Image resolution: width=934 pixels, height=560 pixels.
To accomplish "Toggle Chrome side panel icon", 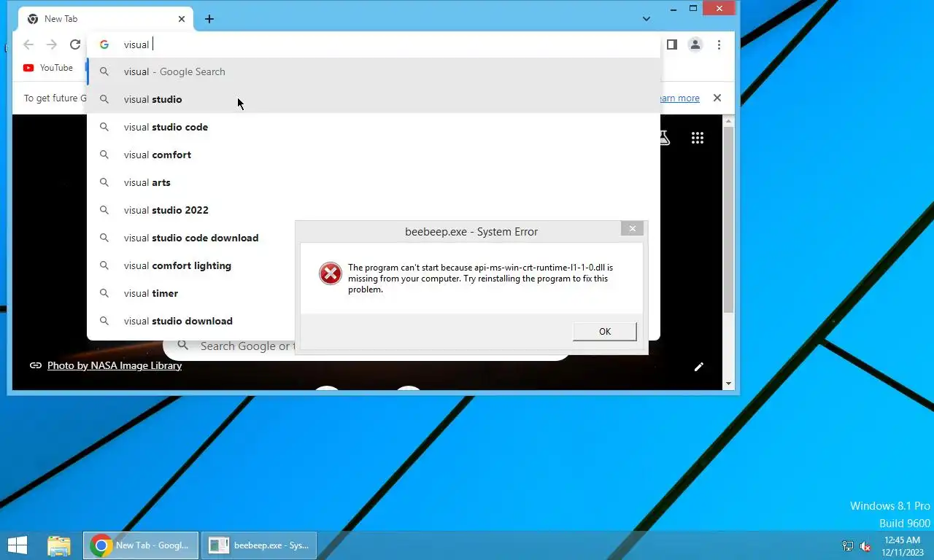I will 672,44.
